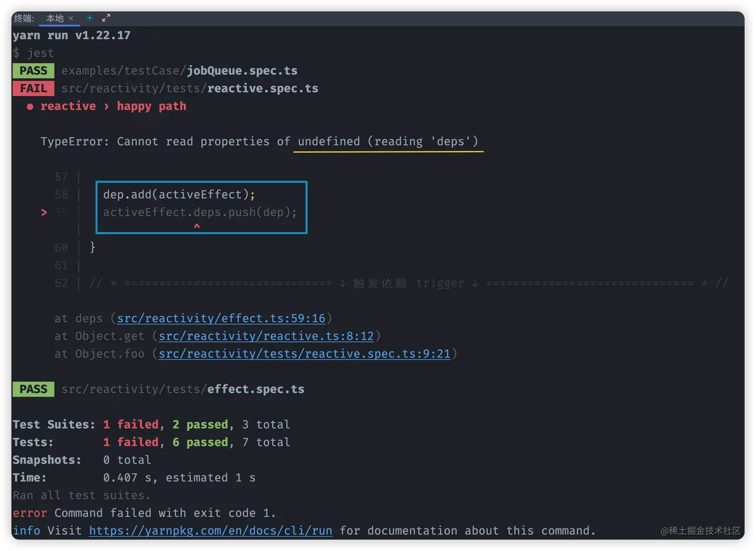Open the src/reactivity/tests/reactive.spec.ts:9:21 link
The height and width of the screenshot is (551, 756).
click(304, 354)
